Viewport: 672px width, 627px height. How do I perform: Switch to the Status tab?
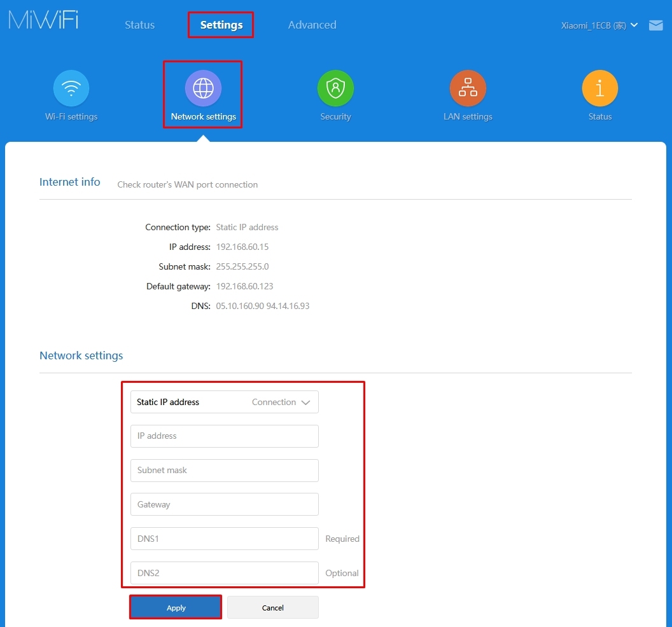tap(140, 25)
